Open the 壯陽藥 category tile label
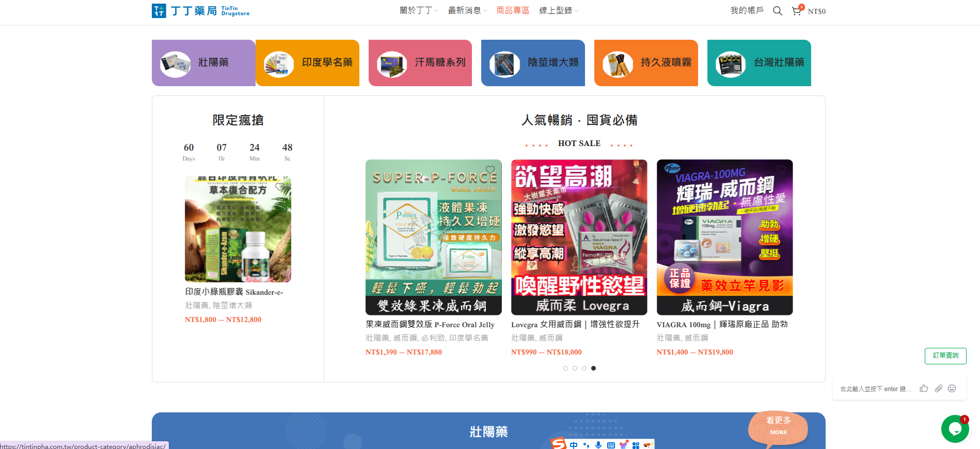This screenshot has height=449, width=980. 213,62
